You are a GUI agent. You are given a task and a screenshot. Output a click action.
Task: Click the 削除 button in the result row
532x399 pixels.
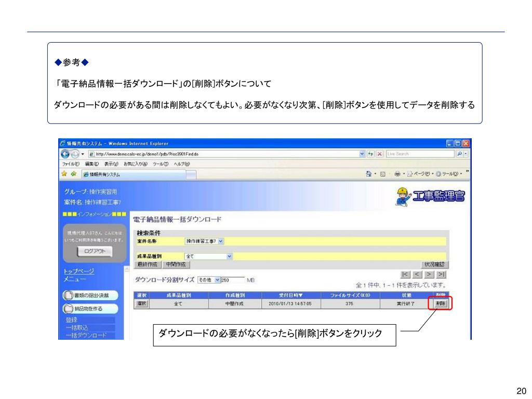[440, 303]
